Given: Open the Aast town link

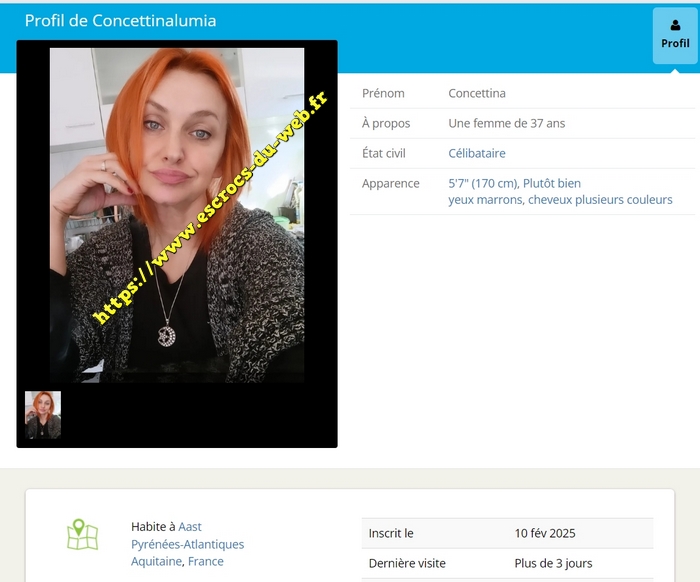Looking at the screenshot, I should point(190,527).
